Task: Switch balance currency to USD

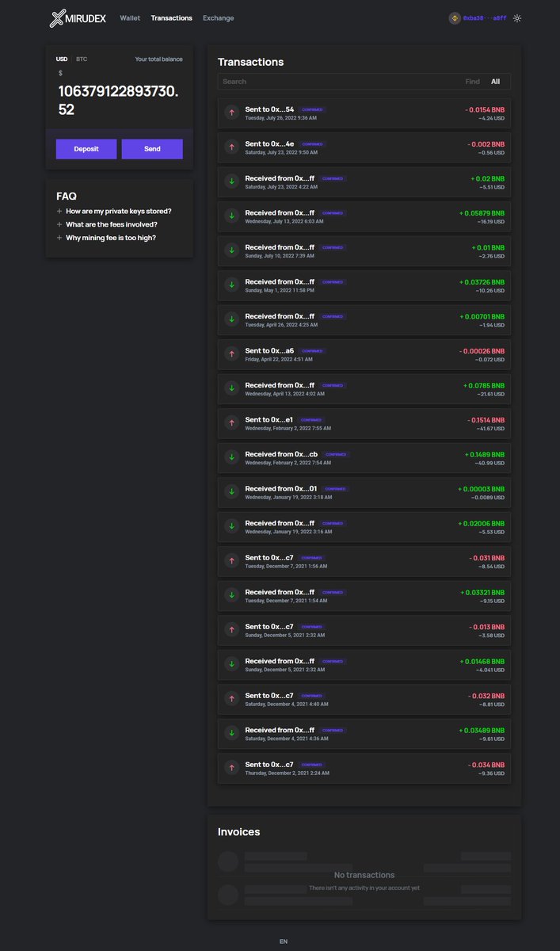Action: [62, 59]
